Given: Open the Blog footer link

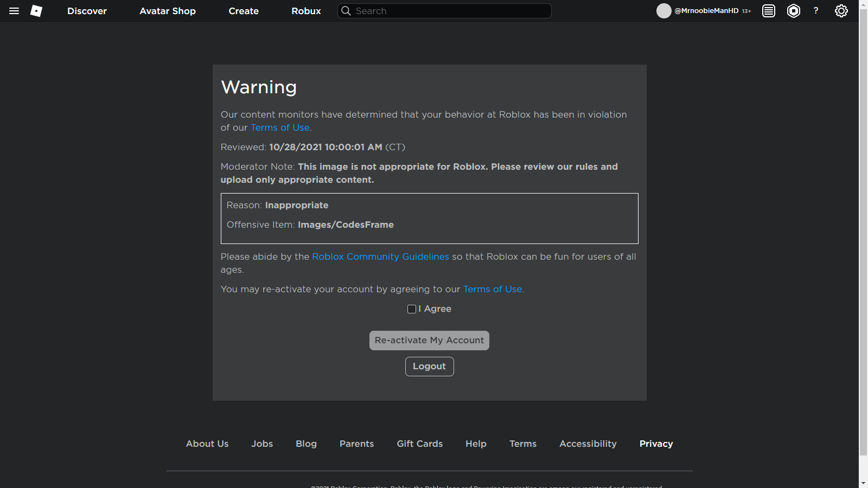Looking at the screenshot, I should (x=306, y=444).
